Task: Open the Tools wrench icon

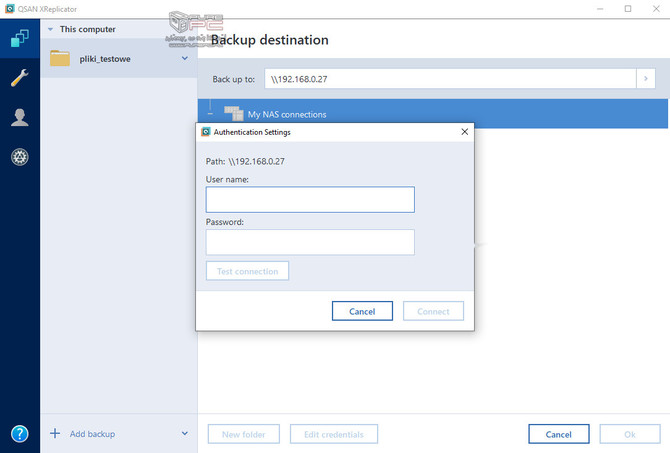Action: pos(20,79)
